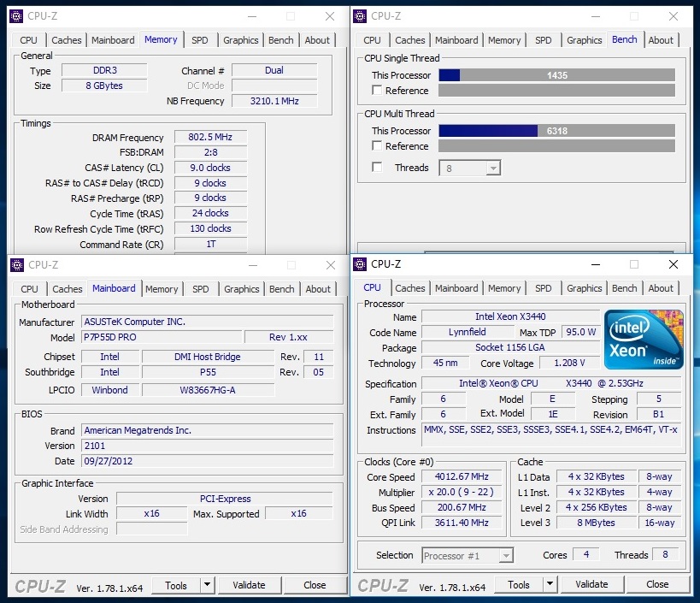Click the Multiplier value x 20.0
Viewport: 700px width, 603px height.
coord(462,492)
